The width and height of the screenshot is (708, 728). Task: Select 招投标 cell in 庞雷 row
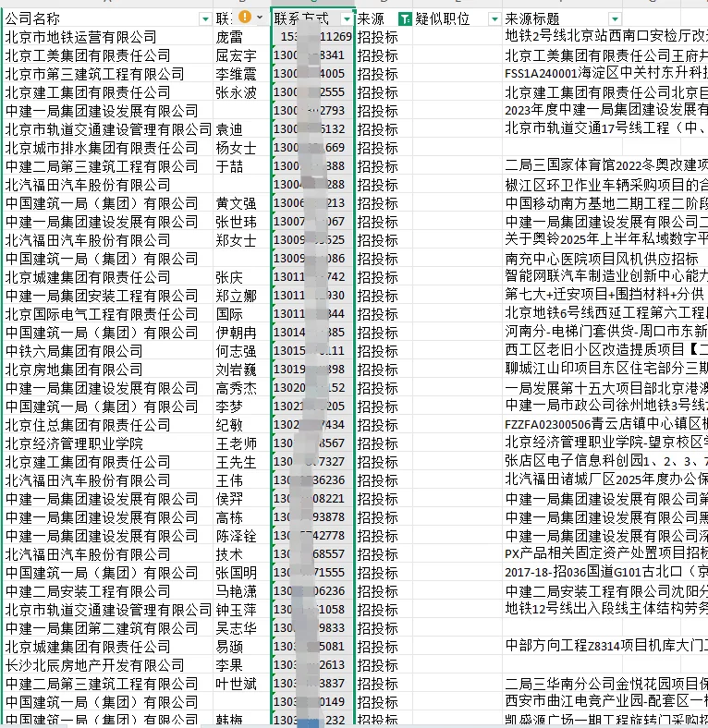click(384, 37)
